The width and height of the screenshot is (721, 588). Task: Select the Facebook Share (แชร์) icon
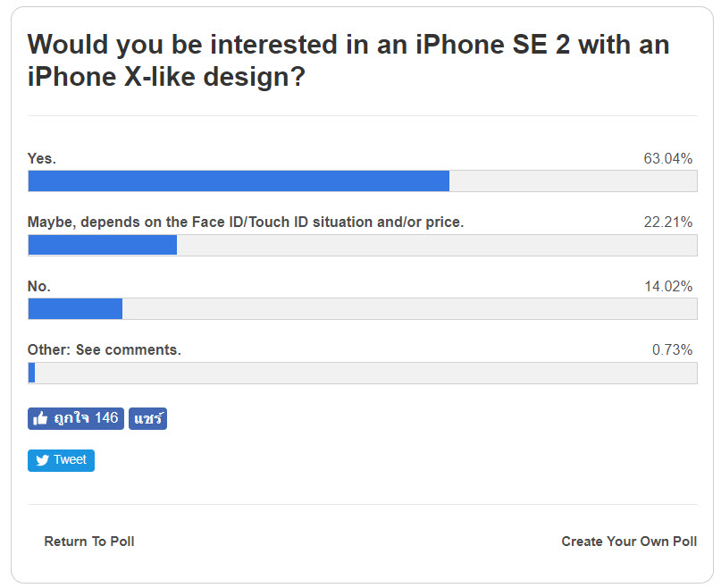point(147,418)
